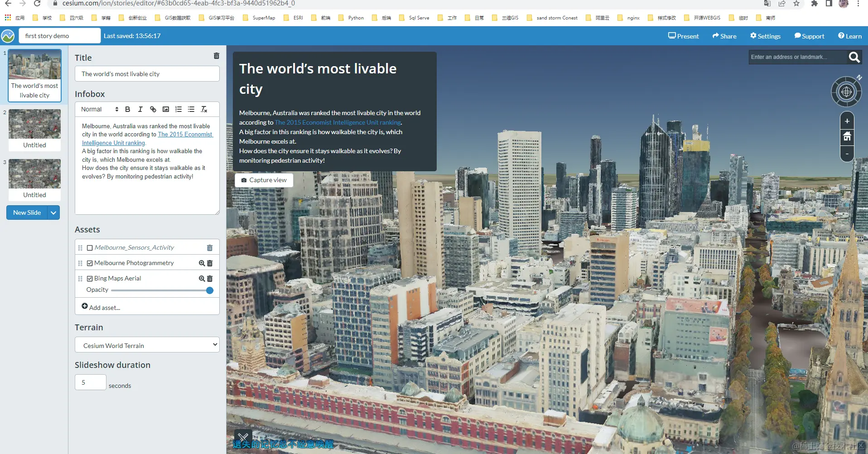Viewport: 868px width, 454px height.
Task: Click the address or landmark search box
Action: point(798,57)
